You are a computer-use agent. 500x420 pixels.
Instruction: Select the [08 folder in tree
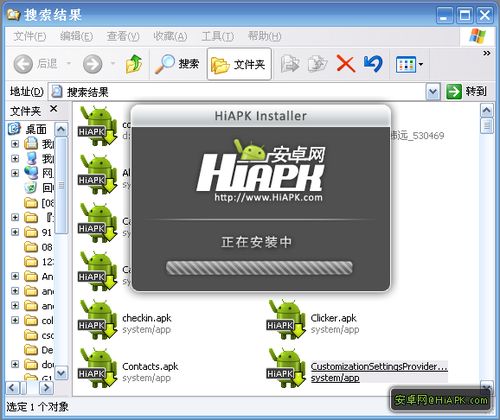pyautogui.click(x=39, y=203)
